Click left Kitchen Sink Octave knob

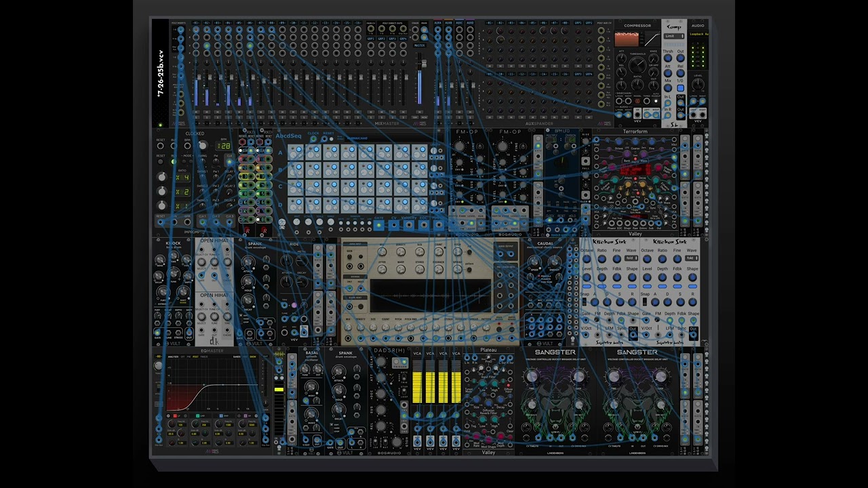(x=587, y=259)
